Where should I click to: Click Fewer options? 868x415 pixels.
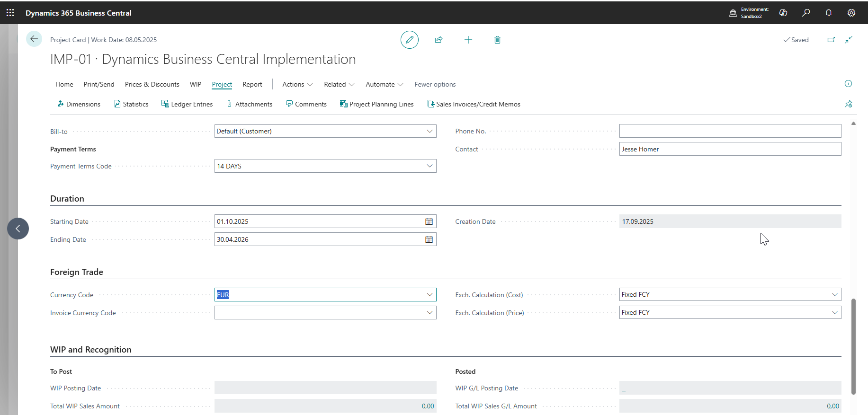coord(435,84)
